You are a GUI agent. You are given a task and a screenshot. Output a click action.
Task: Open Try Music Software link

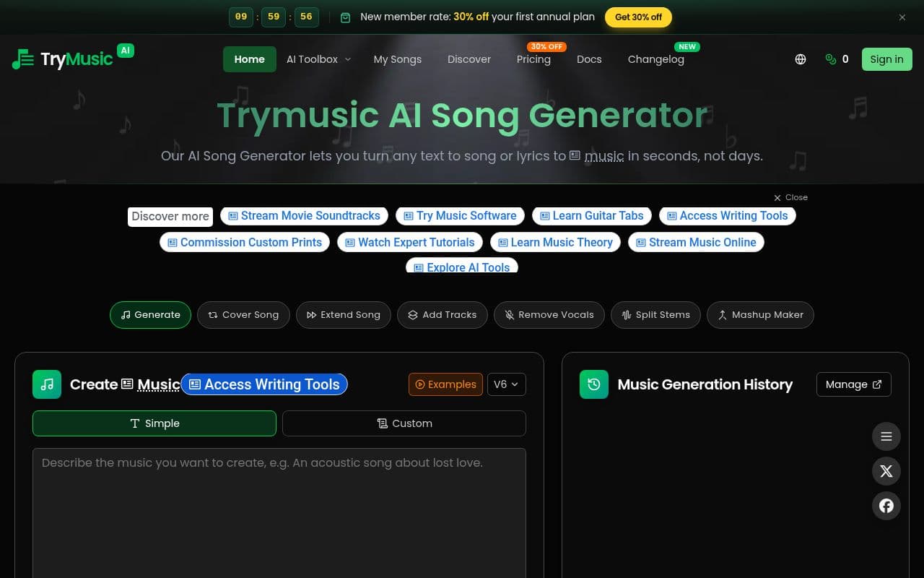[461, 215]
